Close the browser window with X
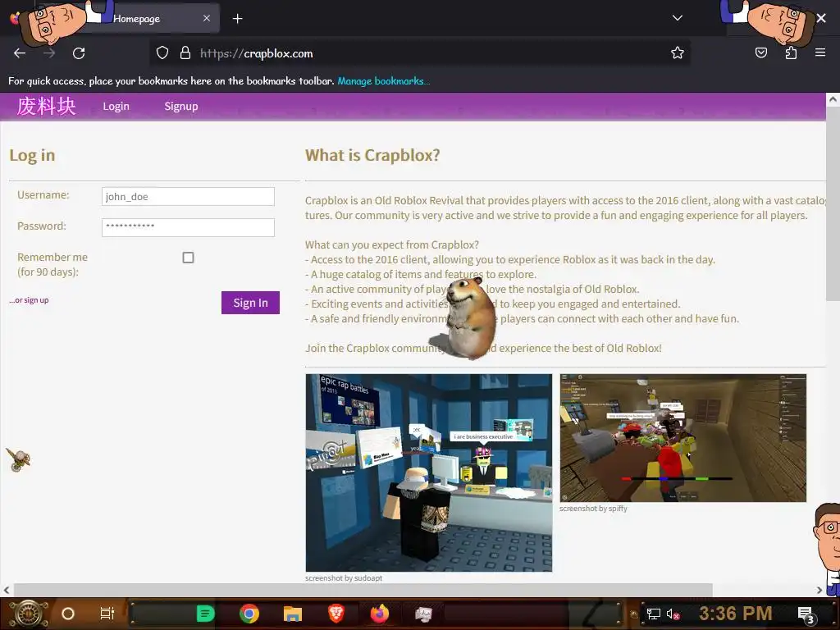Screen dimensions: 840x630 click(821, 18)
